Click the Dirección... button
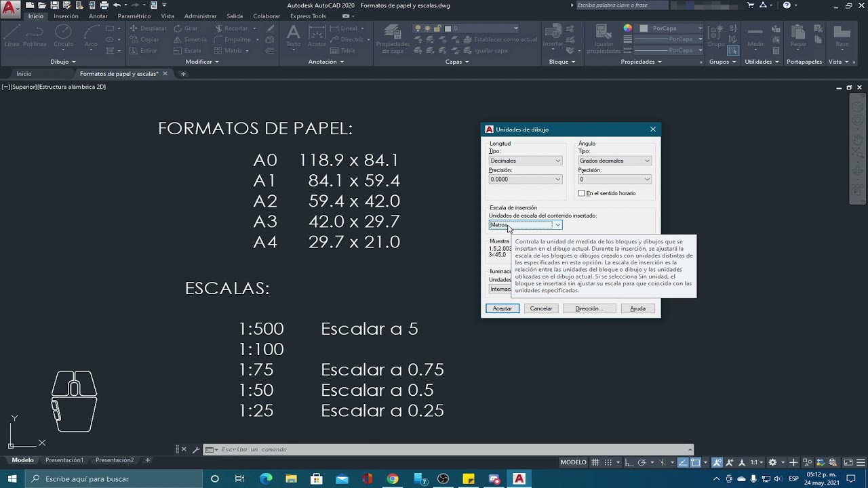The image size is (868, 488). coord(589,308)
